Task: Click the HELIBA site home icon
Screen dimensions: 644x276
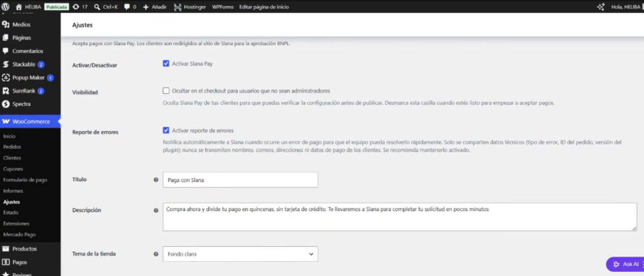Action: point(19,7)
